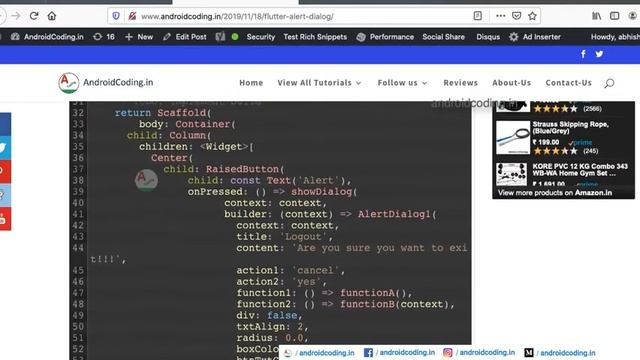Click the AndroidCoding.in site logo
Image resolution: width=640 pixels, height=360 pixels.
coord(106,82)
